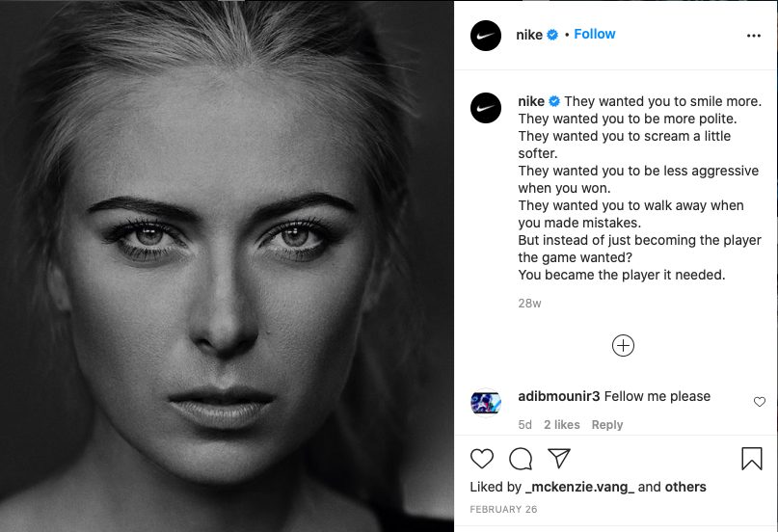Follow the nike account
The width and height of the screenshot is (778, 532).
click(595, 34)
